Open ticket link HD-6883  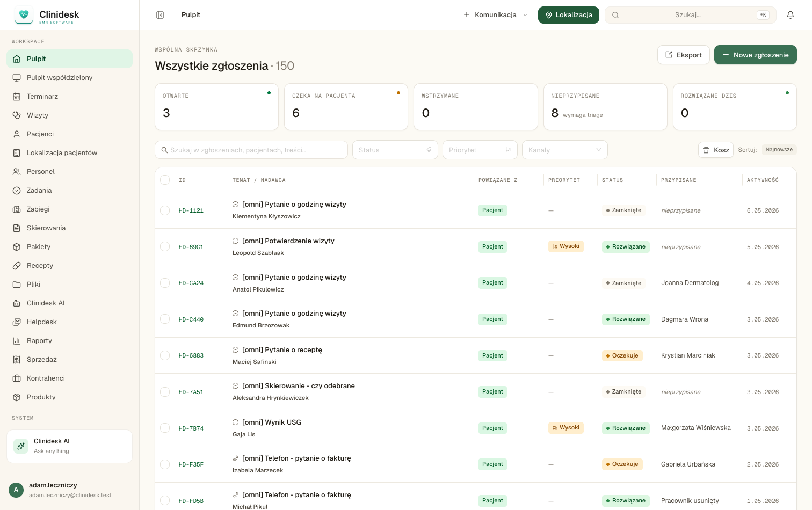[191, 356]
